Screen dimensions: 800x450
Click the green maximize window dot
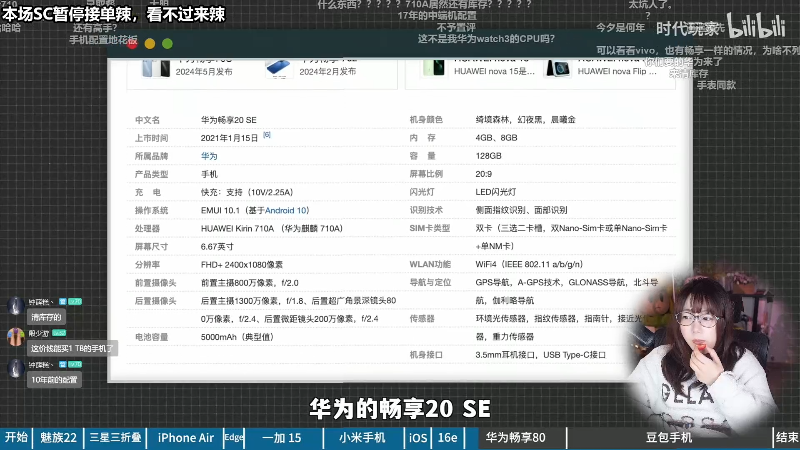coord(167,44)
